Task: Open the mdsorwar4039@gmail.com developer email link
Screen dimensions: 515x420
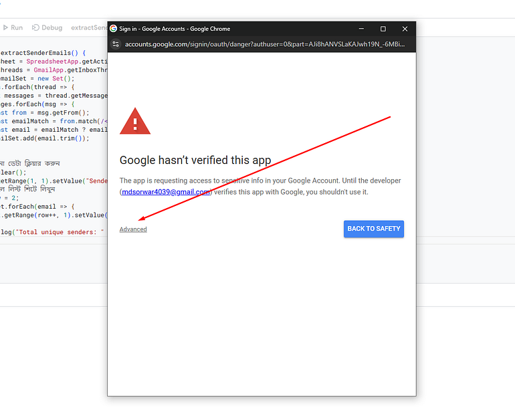Action: click(x=166, y=192)
